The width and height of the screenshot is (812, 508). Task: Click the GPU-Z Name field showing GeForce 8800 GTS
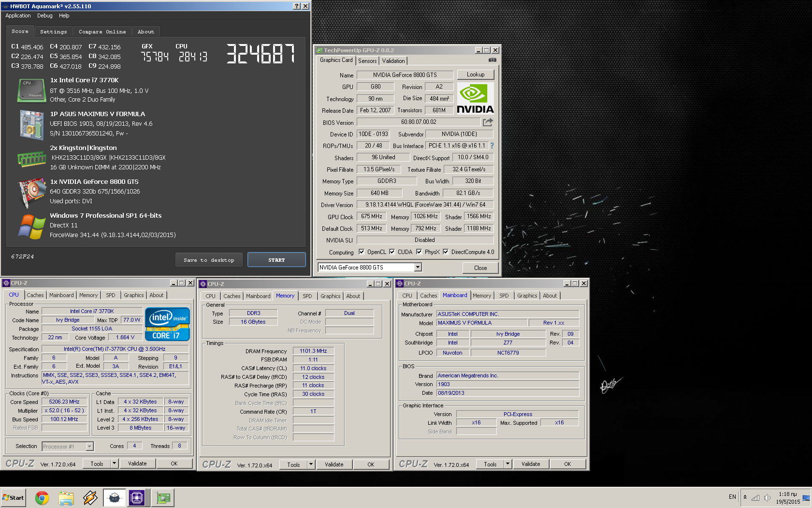(x=405, y=75)
